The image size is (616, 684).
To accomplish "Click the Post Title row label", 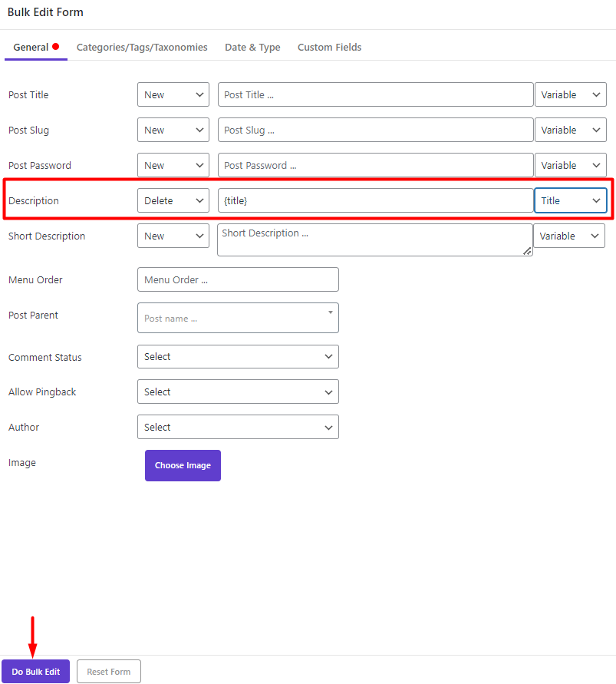I will coord(28,94).
